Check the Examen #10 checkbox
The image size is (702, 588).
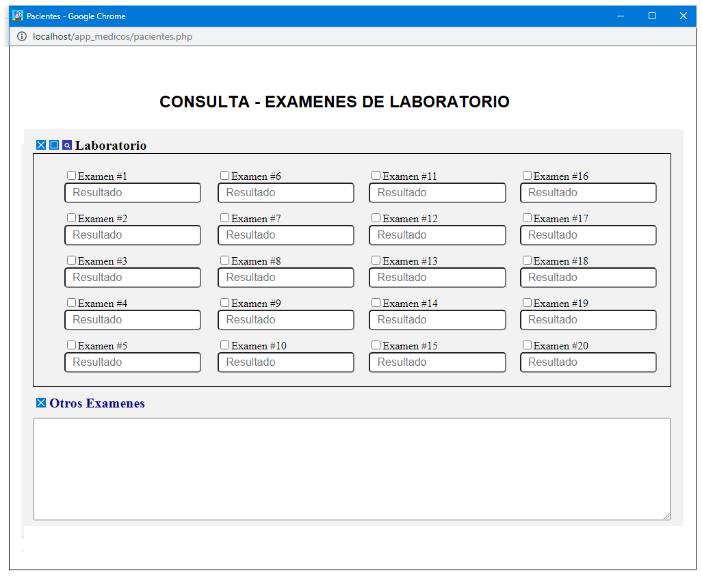pyautogui.click(x=224, y=345)
